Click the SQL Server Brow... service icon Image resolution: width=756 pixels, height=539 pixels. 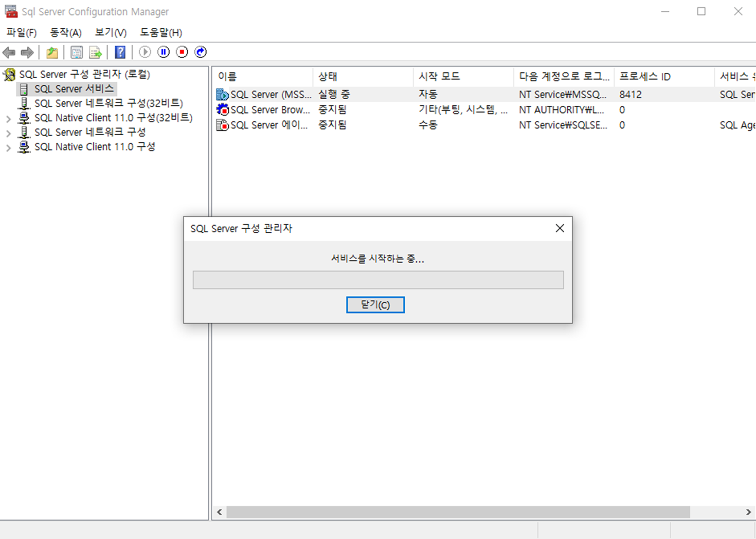[222, 109]
